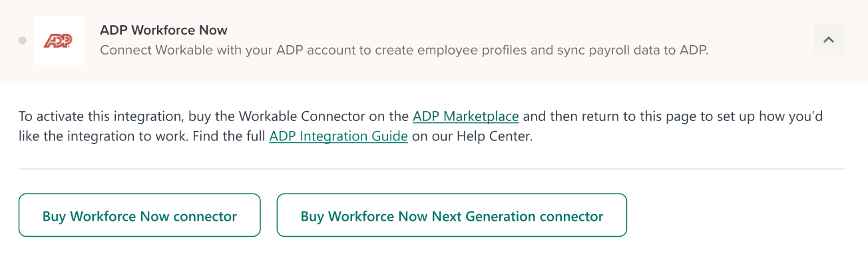Image resolution: width=868 pixels, height=258 pixels.
Task: Click the red ADP logo icon
Action: pyautogui.click(x=59, y=41)
